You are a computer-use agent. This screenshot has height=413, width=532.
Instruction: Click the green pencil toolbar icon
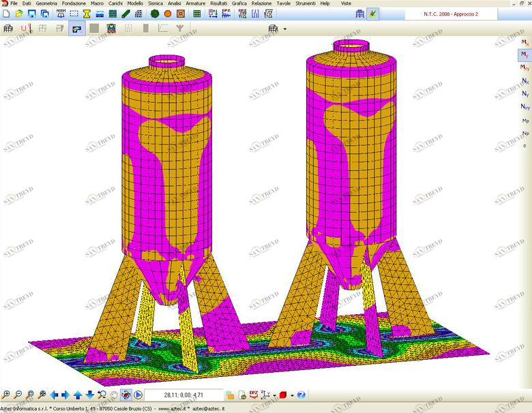(x=125, y=14)
